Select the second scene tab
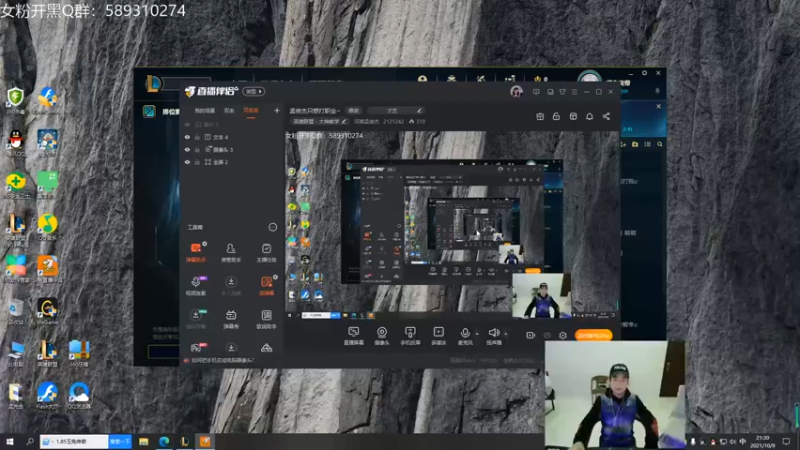This screenshot has width=800, height=450. 229,110
